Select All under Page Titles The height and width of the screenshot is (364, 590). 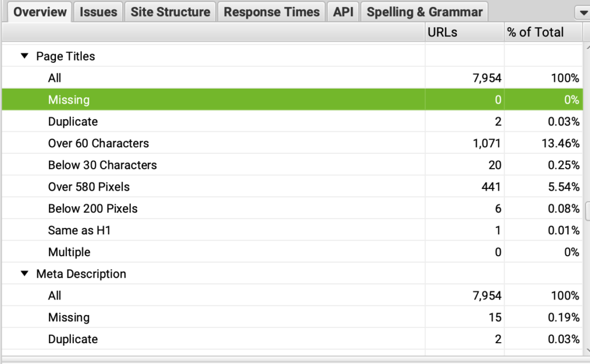55,78
